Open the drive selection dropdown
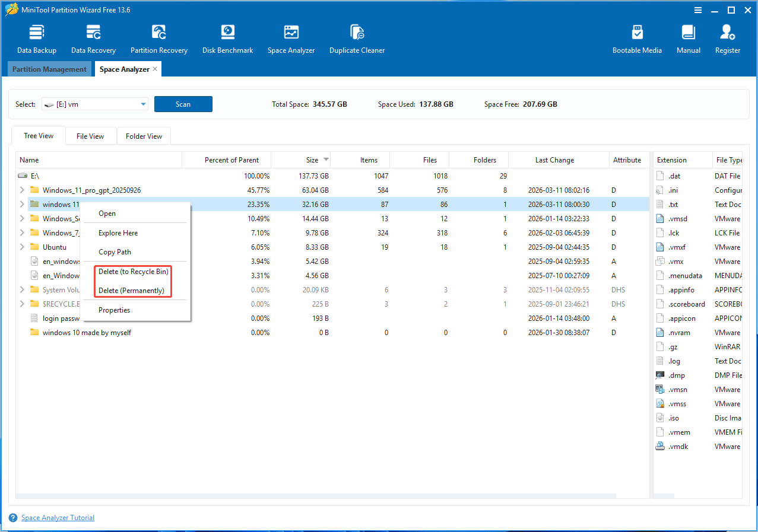758x532 pixels. 142,104
